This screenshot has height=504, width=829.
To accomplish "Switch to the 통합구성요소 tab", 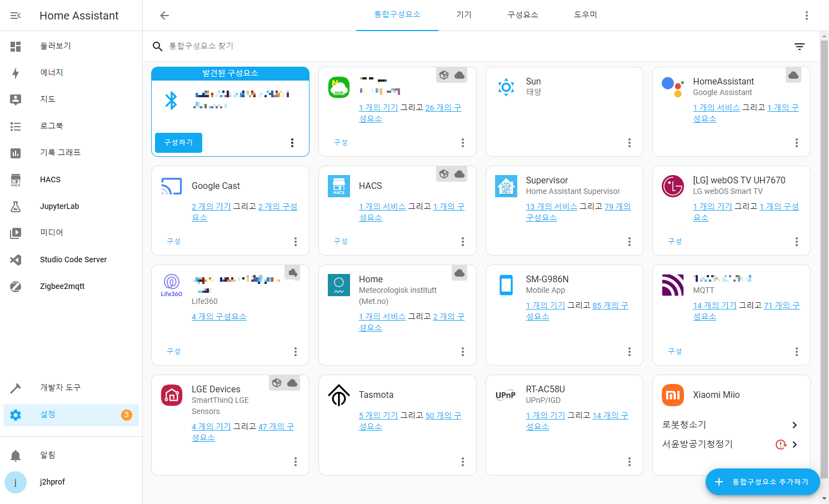I will click(397, 15).
